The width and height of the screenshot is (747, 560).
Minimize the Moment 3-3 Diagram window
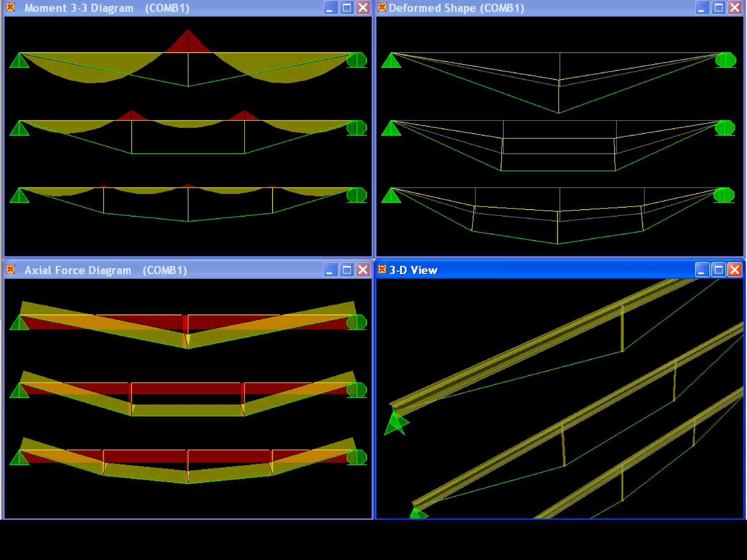coord(330,8)
